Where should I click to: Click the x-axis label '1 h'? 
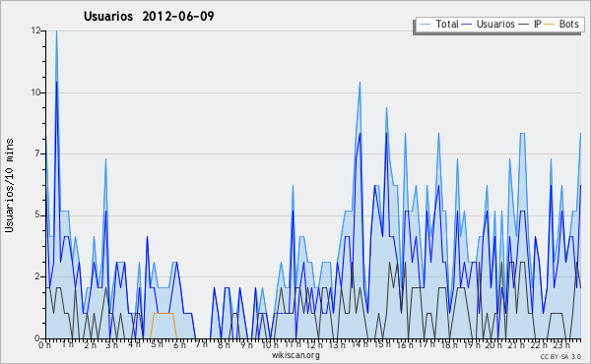(x=67, y=344)
